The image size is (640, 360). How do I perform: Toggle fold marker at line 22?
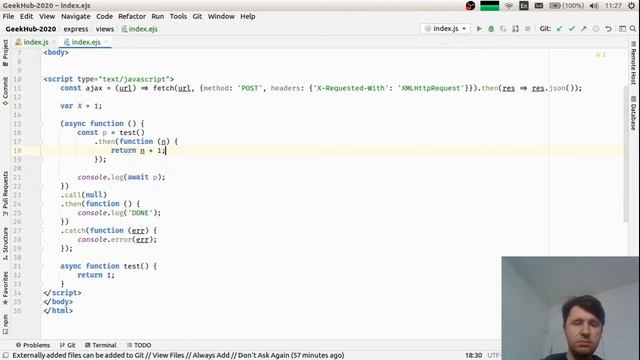[41, 186]
